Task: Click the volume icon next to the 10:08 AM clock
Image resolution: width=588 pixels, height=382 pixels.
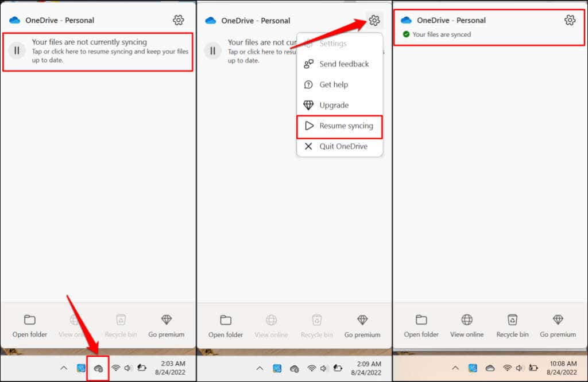Action: click(x=519, y=368)
